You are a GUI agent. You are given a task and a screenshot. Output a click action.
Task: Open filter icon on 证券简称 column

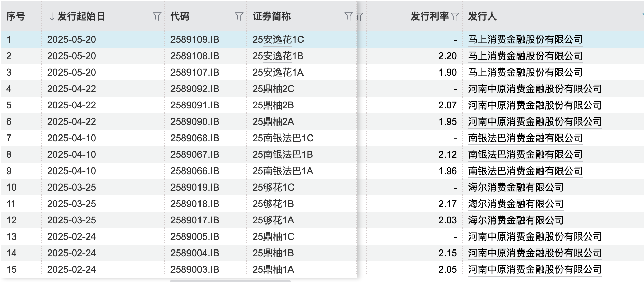pos(348,16)
